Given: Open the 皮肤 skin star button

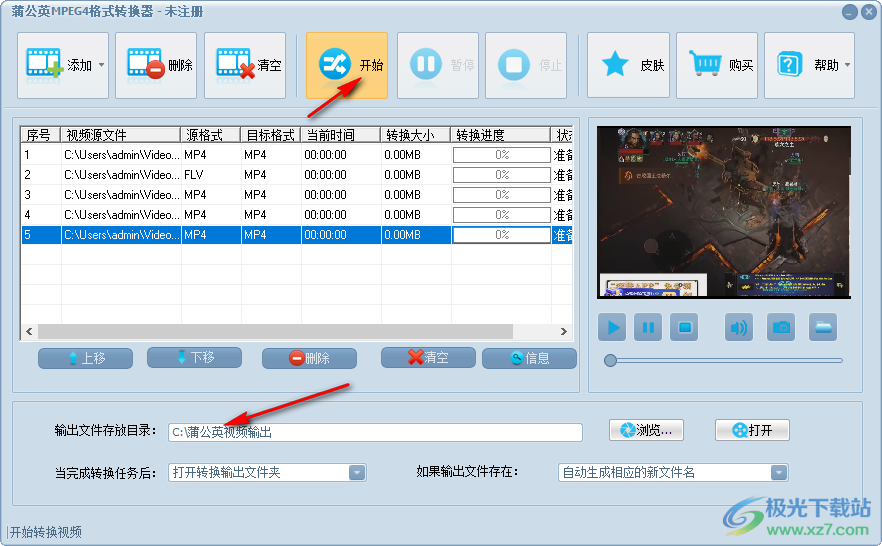Looking at the screenshot, I should (x=628, y=65).
